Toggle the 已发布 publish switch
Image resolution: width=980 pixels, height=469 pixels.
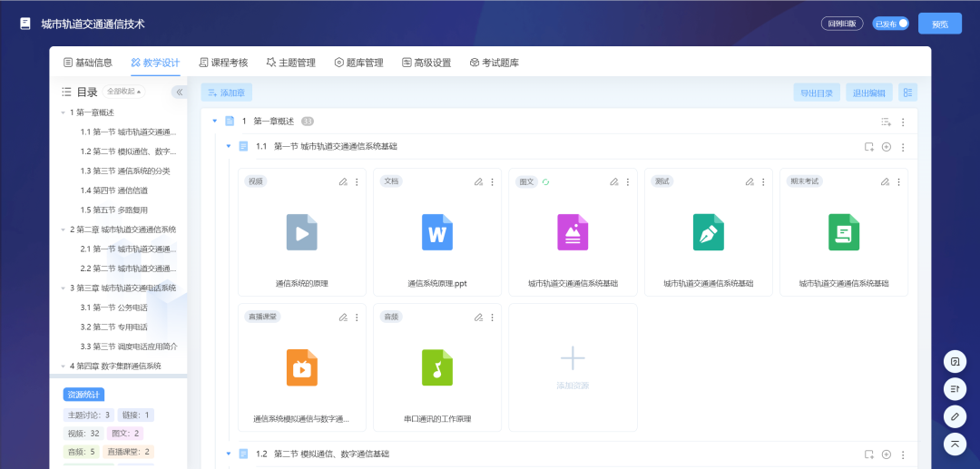click(x=891, y=24)
